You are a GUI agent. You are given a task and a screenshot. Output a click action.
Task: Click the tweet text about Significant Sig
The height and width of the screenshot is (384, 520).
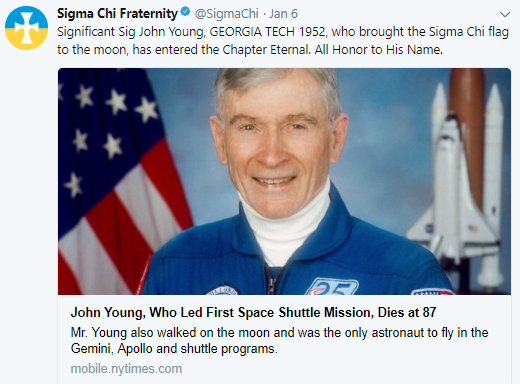tap(283, 41)
